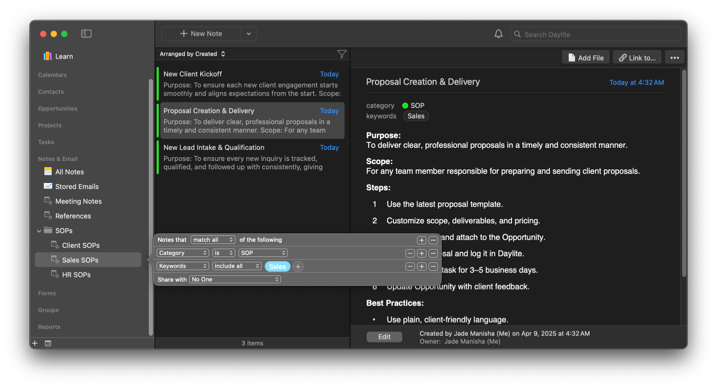Open the match all dropdown
This screenshot has height=388, width=717.
[213, 240]
